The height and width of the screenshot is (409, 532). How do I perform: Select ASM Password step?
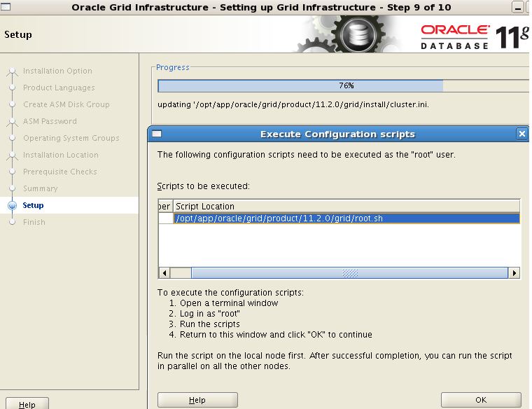[50, 121]
